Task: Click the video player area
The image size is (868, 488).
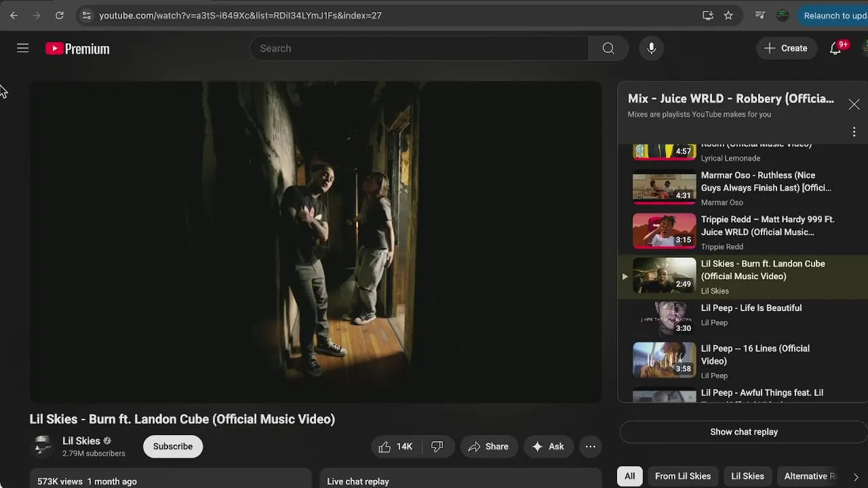Action: click(x=315, y=242)
